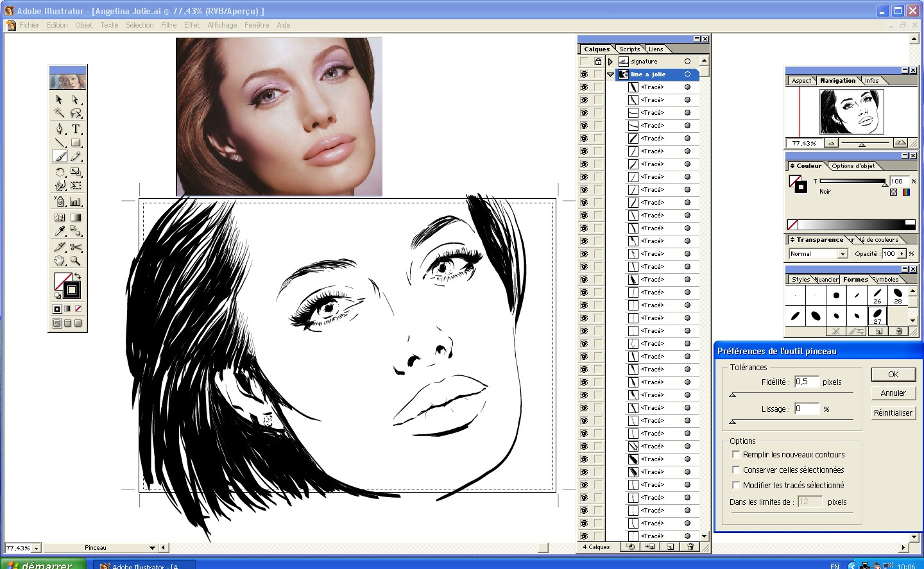Expand the signature layer triangle
The height and width of the screenshot is (569, 924).
[x=610, y=62]
